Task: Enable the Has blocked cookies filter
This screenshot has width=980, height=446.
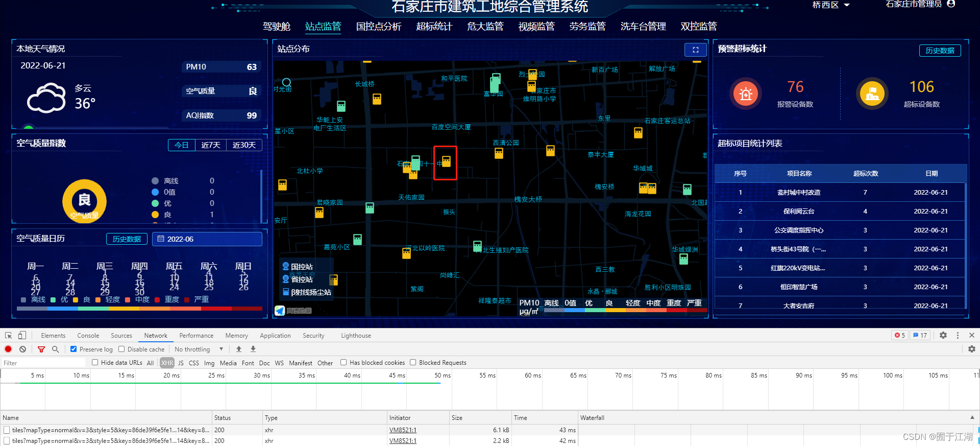Action: click(344, 363)
